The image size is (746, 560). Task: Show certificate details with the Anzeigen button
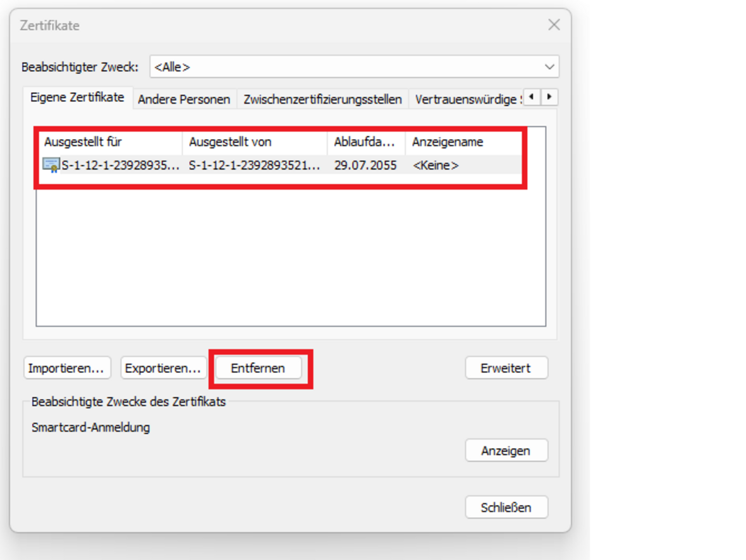[x=506, y=451]
